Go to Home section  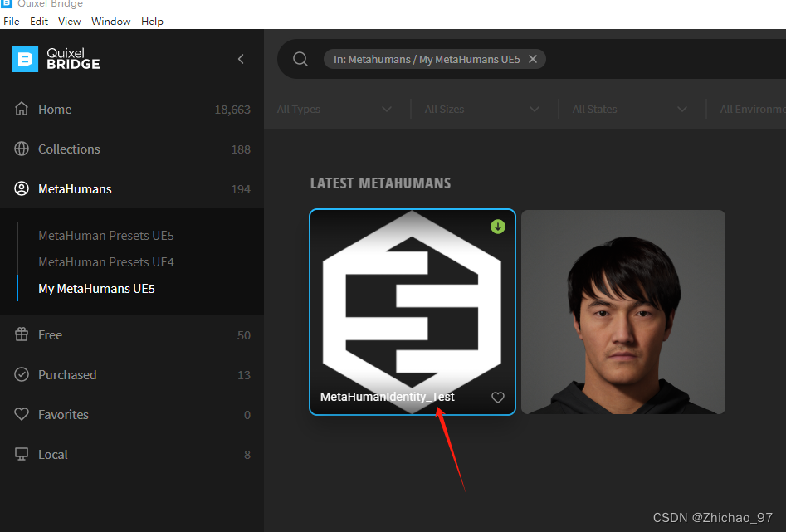pyautogui.click(x=132, y=109)
